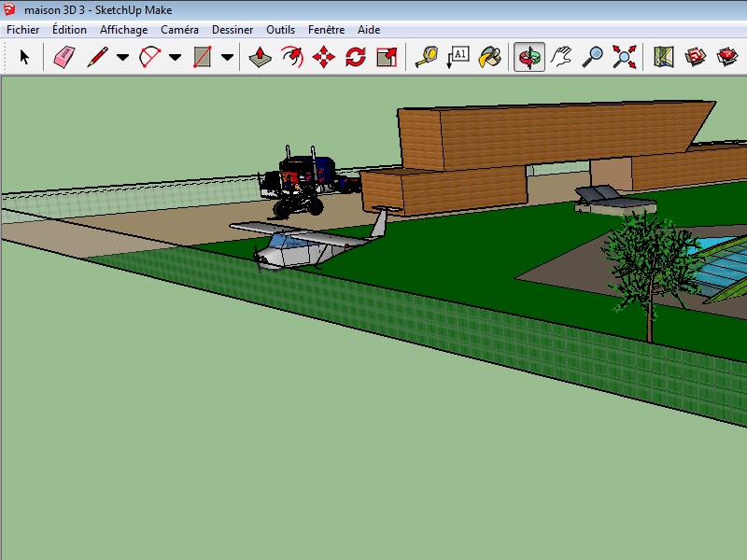Expand the Line tool dropdown arrow
This screenshot has height=560, width=747.
coord(123,58)
